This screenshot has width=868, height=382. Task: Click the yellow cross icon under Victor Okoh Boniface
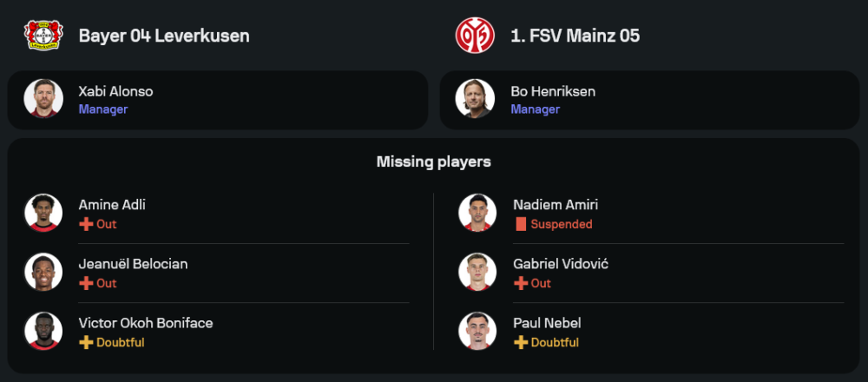86,342
